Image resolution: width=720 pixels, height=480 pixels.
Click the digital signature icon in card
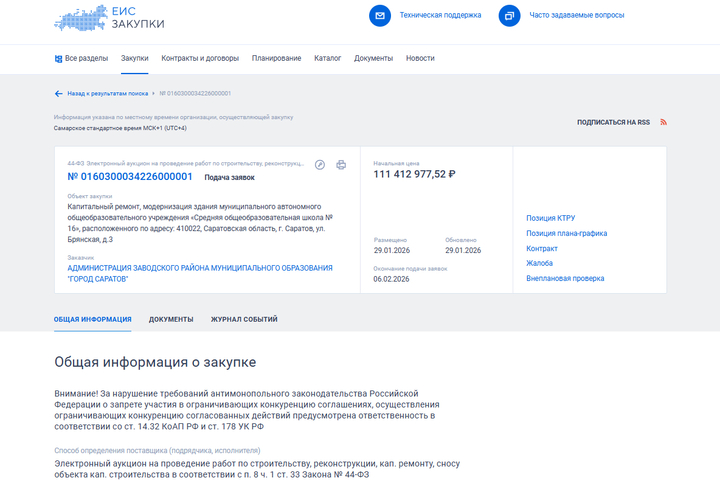coord(320,165)
